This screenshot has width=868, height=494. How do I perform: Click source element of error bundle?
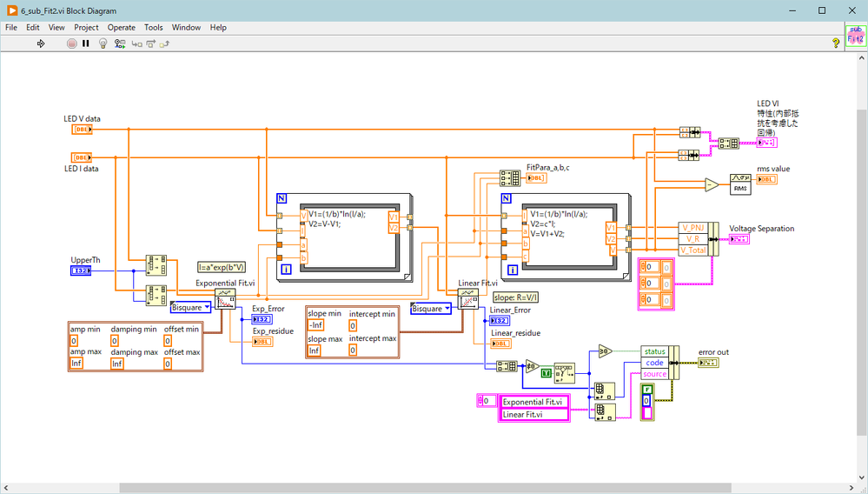click(x=654, y=374)
